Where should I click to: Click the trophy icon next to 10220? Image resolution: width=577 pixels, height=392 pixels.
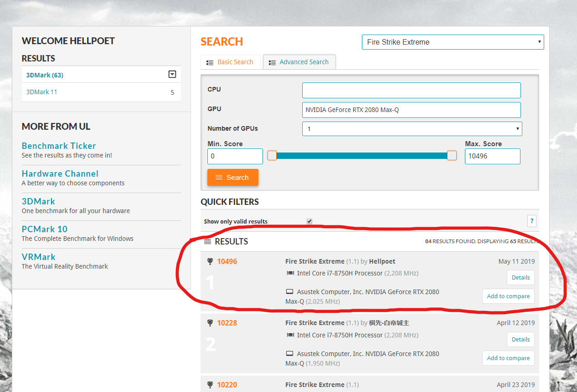click(210, 385)
